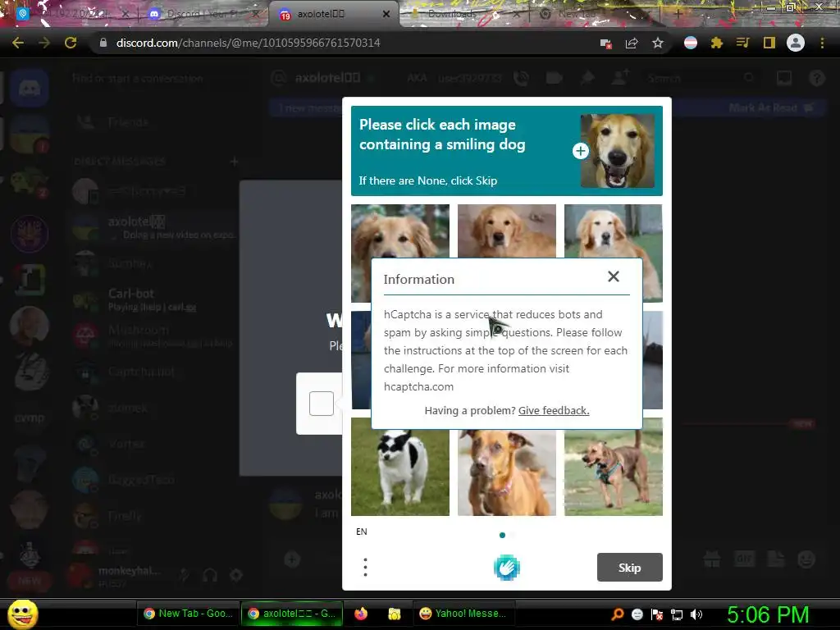
Task: Click Mark As Read in Discord
Action: coord(771,107)
